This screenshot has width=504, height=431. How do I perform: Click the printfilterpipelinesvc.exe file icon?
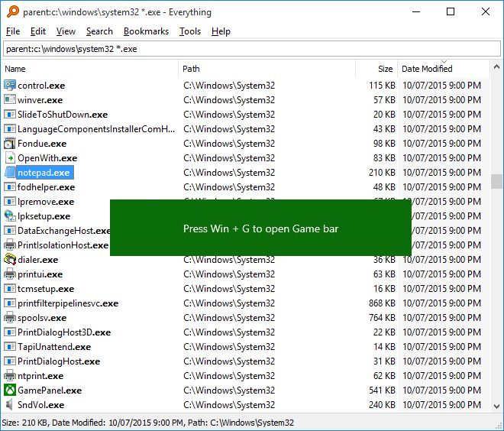(10, 303)
